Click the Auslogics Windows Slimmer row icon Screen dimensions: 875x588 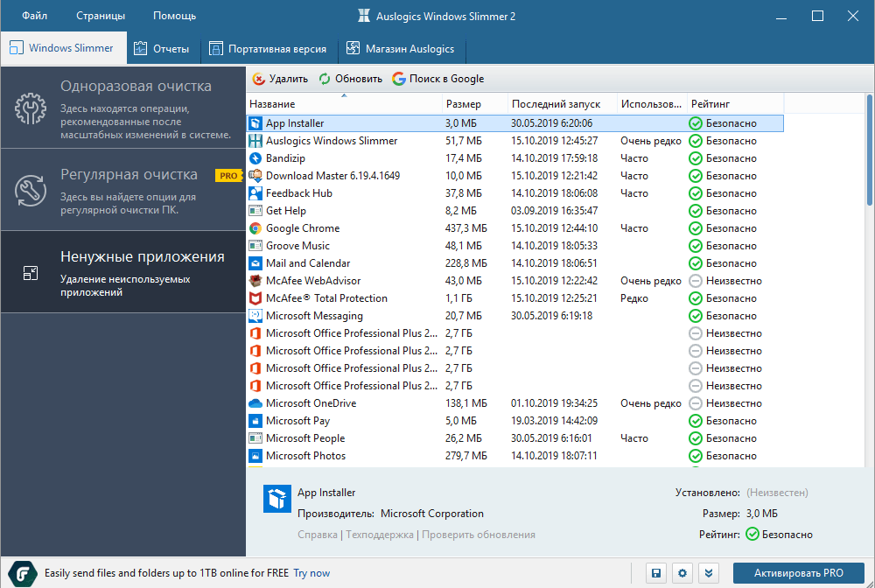(255, 141)
